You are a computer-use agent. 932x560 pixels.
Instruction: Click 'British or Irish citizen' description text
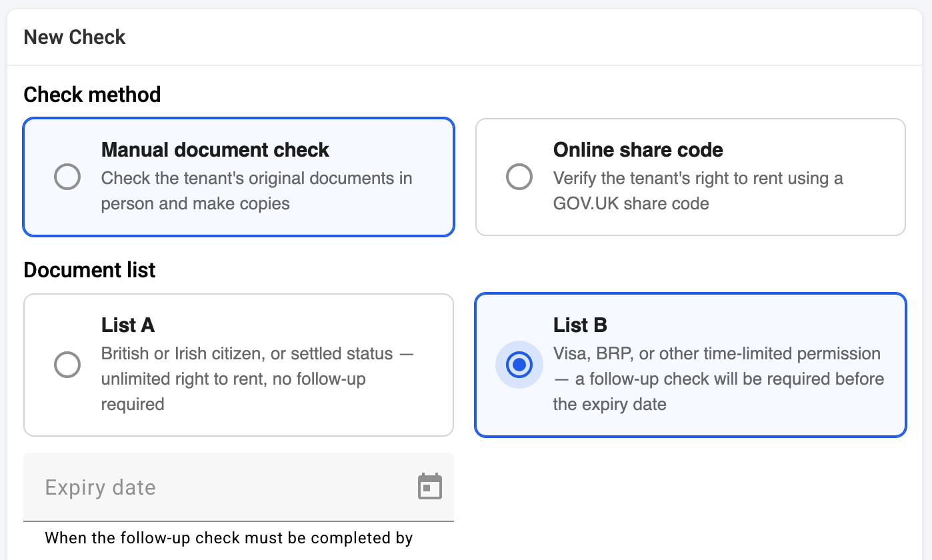point(257,379)
